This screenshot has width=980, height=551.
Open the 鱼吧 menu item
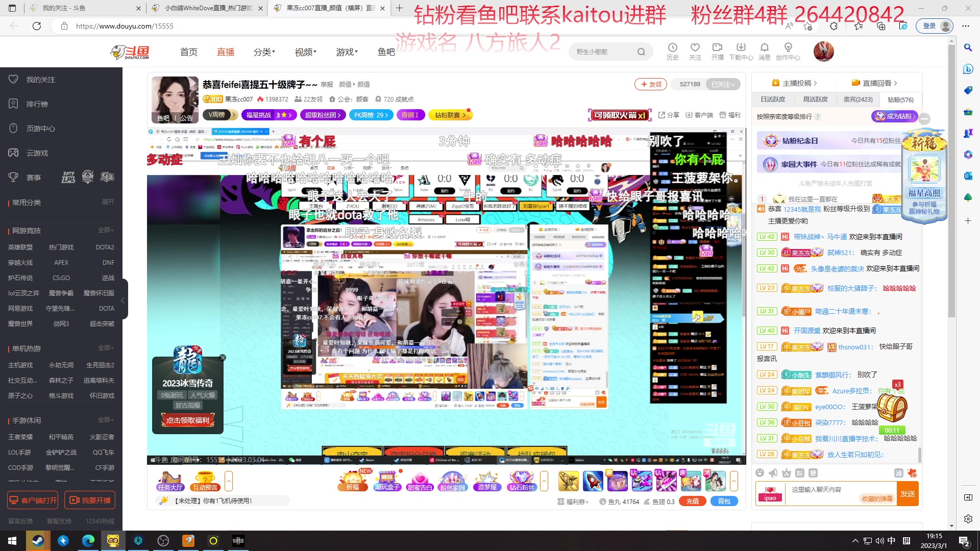pos(386,52)
